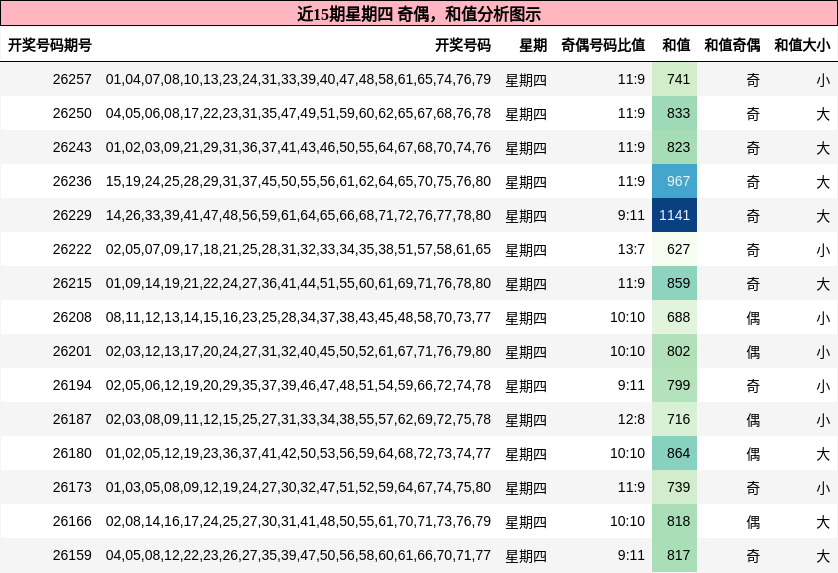The image size is (838, 573).
Task: Click the winning numbers of issue 26257
Action: tap(298, 80)
